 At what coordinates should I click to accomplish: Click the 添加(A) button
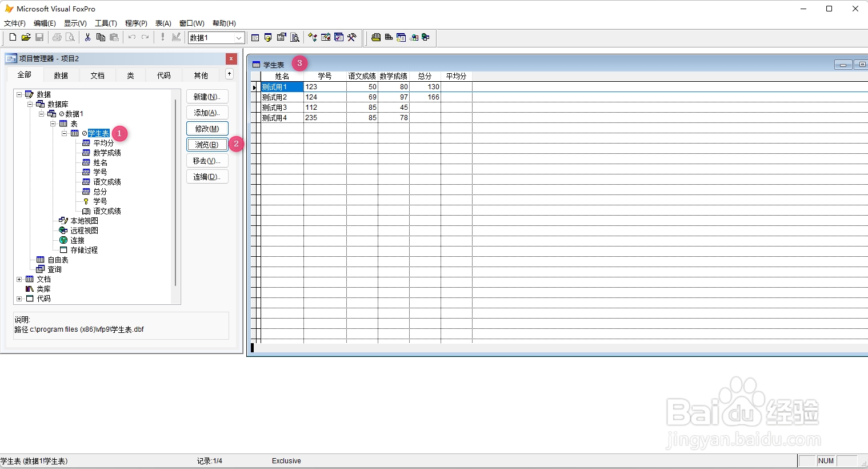coord(207,113)
